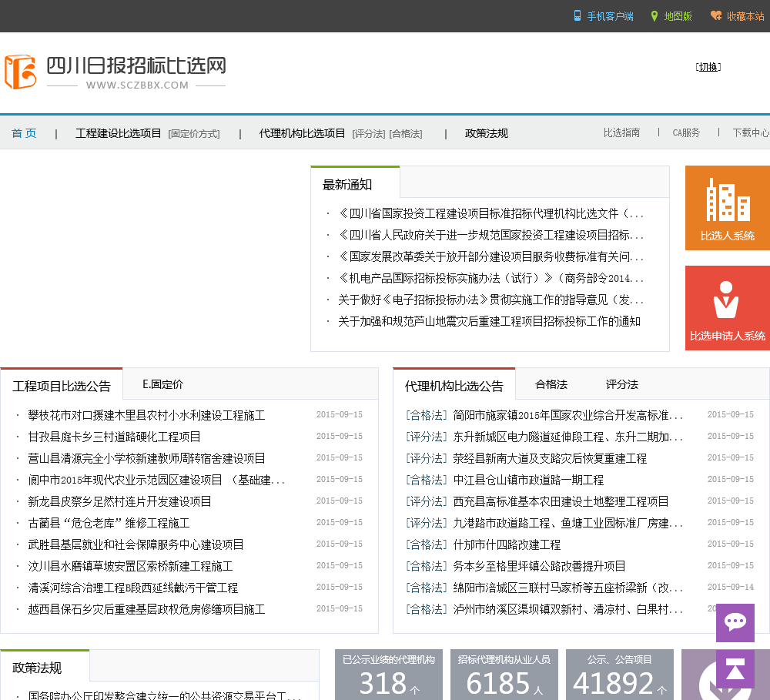
Task: Open the 比选申请人系统 person icon tile
Action: tap(727, 307)
